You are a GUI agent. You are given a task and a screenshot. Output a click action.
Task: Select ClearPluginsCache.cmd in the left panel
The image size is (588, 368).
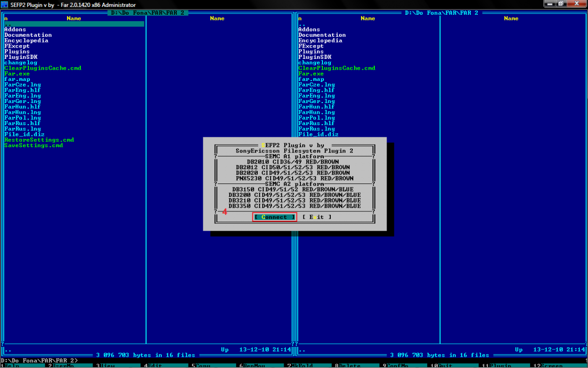43,68
